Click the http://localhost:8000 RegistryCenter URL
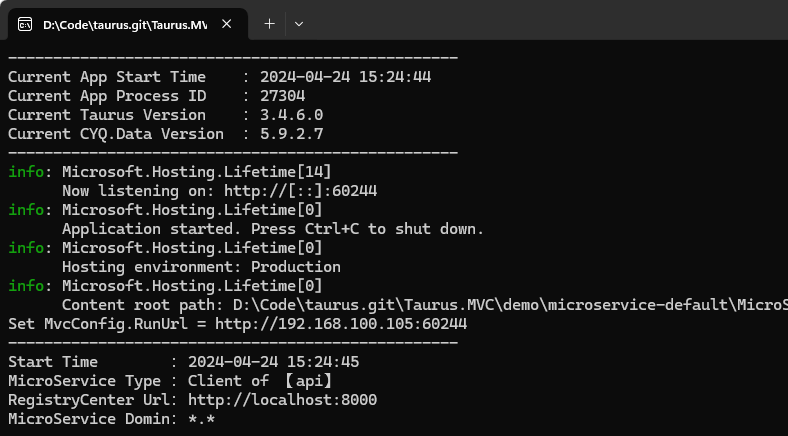Image resolution: width=788 pixels, height=436 pixels. click(x=282, y=400)
